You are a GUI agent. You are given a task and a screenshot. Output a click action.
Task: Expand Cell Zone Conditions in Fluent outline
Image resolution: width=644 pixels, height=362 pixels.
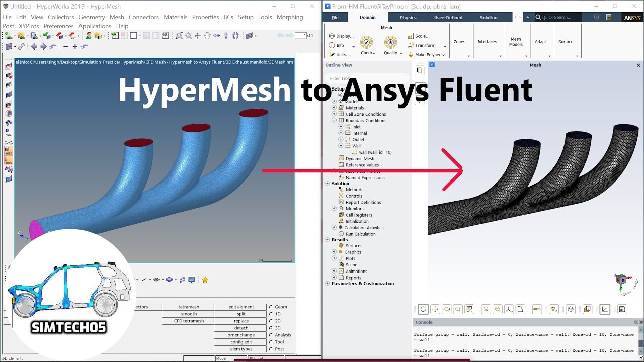point(334,114)
